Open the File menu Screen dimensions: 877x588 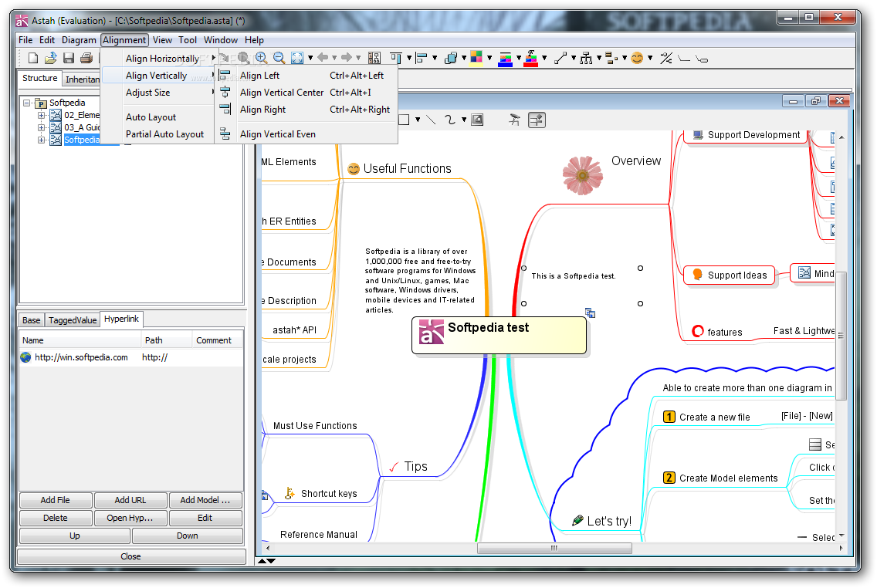tap(25, 40)
